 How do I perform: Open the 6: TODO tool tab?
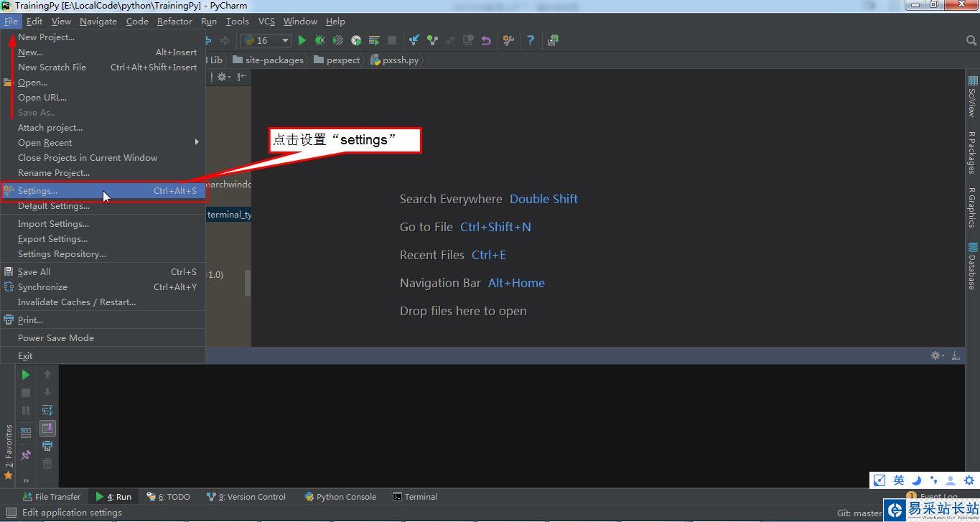tap(169, 497)
